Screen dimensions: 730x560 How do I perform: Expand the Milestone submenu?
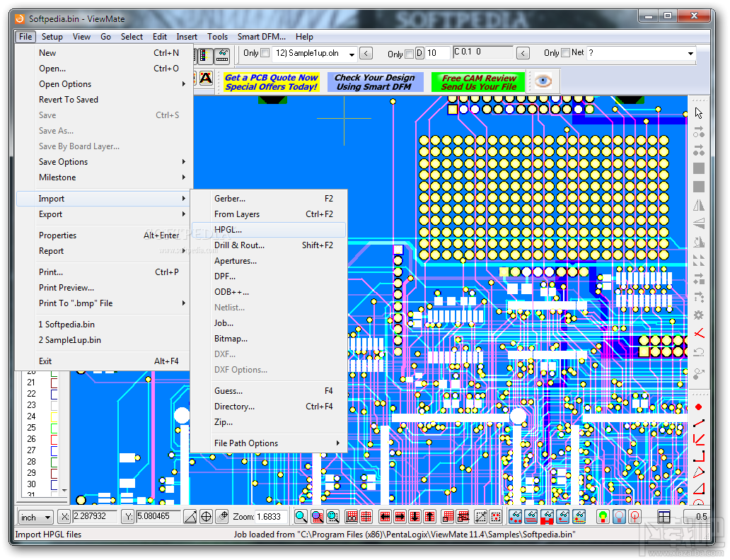click(104, 177)
